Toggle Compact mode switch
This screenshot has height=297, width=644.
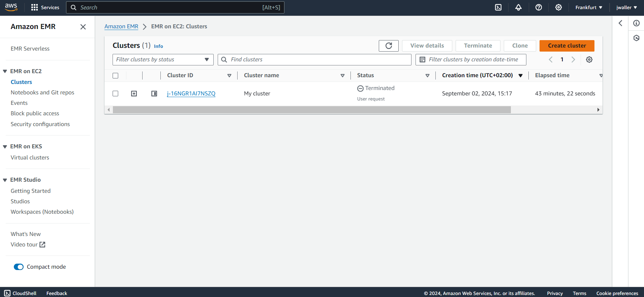click(19, 267)
